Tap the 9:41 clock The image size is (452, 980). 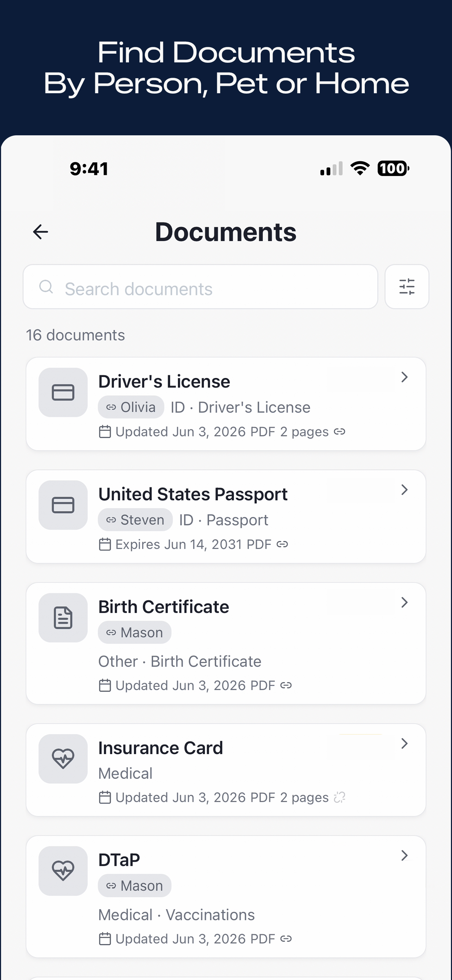[x=89, y=169]
